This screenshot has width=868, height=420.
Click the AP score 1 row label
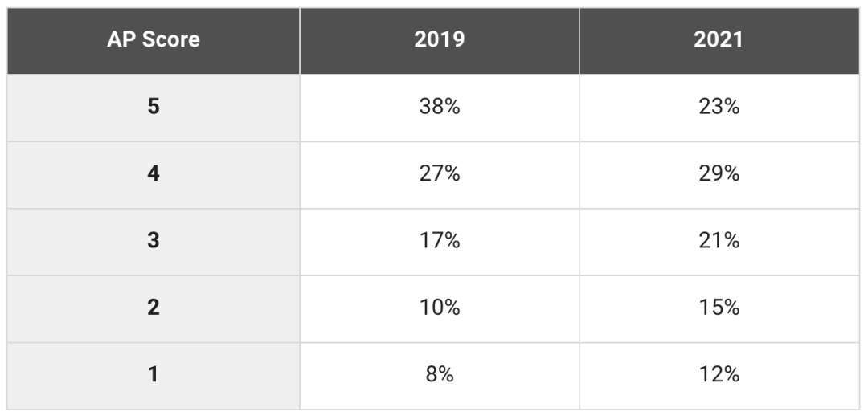tap(154, 375)
